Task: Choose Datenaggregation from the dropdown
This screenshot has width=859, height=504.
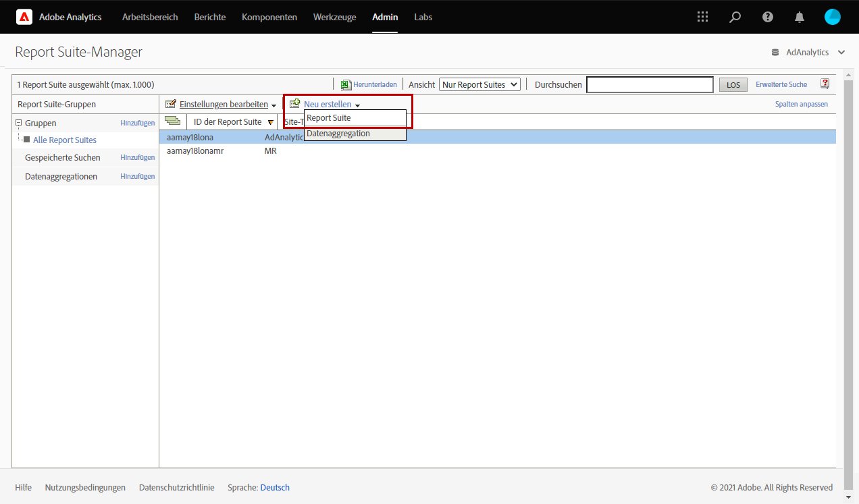Action: (355, 134)
